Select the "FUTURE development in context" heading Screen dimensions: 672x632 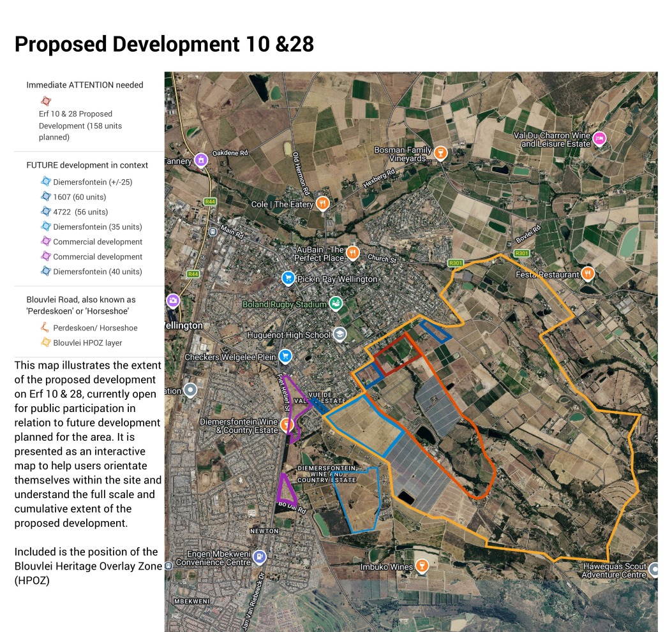(x=87, y=165)
